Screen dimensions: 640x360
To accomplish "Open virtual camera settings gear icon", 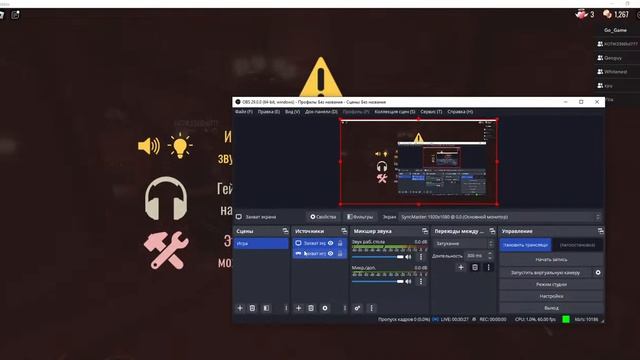I will pyautogui.click(x=598, y=272).
